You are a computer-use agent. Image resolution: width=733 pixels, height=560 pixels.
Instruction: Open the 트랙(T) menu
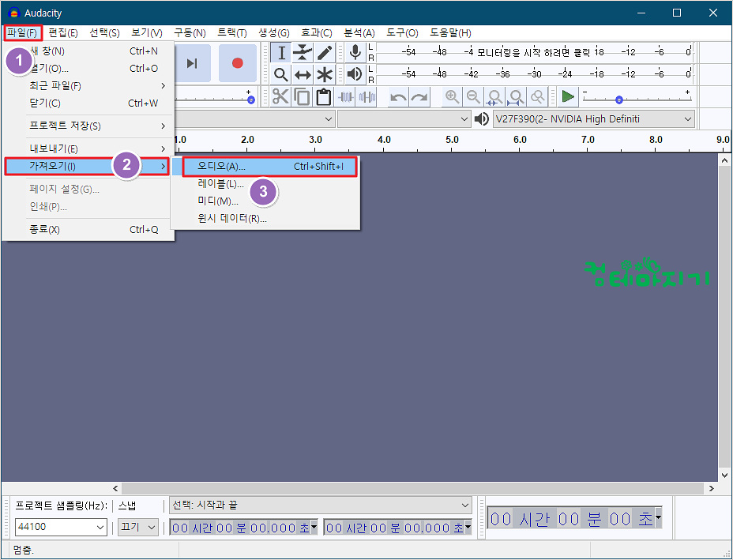coord(232,32)
